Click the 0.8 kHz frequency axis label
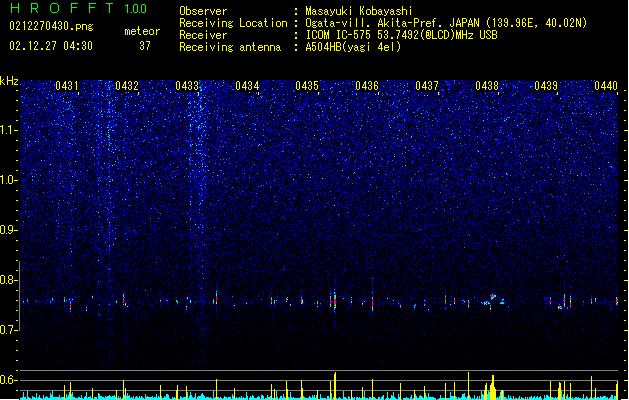The image size is (629, 400). [9, 280]
